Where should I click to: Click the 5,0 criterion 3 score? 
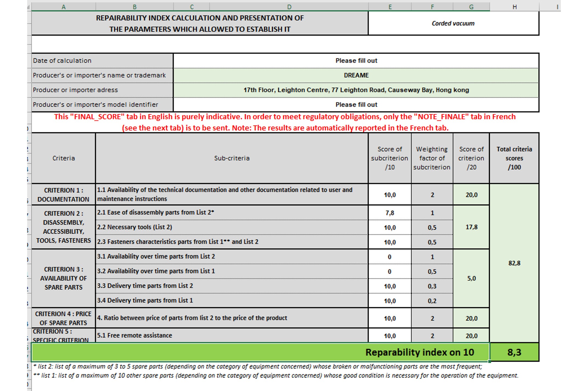point(471,278)
